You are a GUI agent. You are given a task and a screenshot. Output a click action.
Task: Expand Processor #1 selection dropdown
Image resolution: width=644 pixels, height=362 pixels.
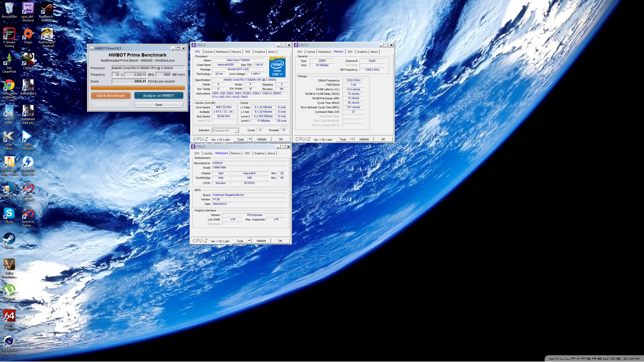[236, 130]
